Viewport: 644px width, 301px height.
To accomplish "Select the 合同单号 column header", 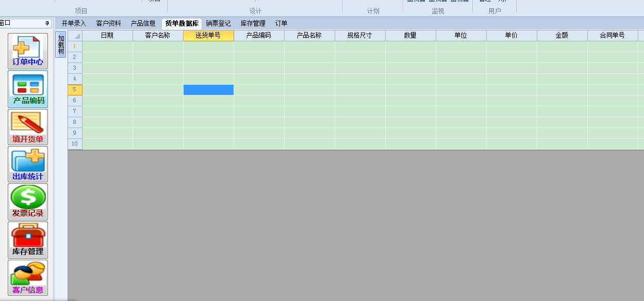I will (612, 36).
